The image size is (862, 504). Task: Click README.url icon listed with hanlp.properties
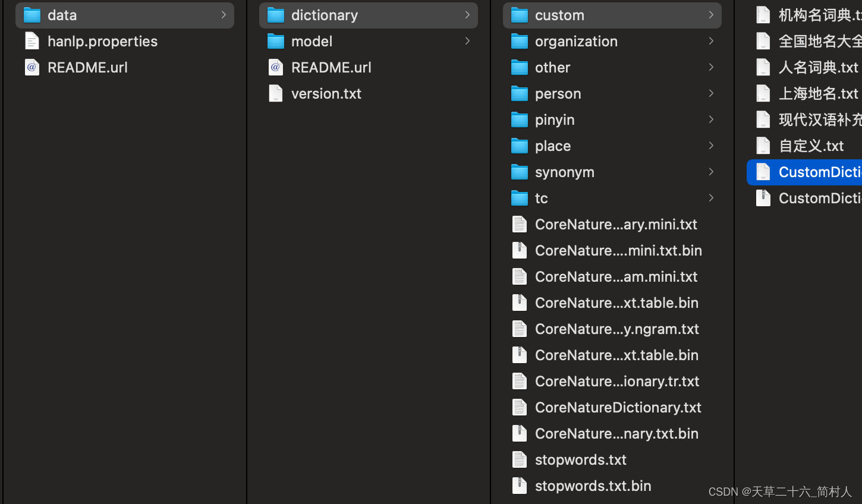[x=32, y=67]
